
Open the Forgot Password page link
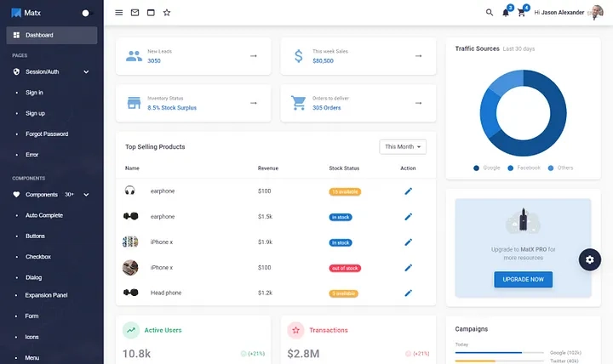coord(47,134)
